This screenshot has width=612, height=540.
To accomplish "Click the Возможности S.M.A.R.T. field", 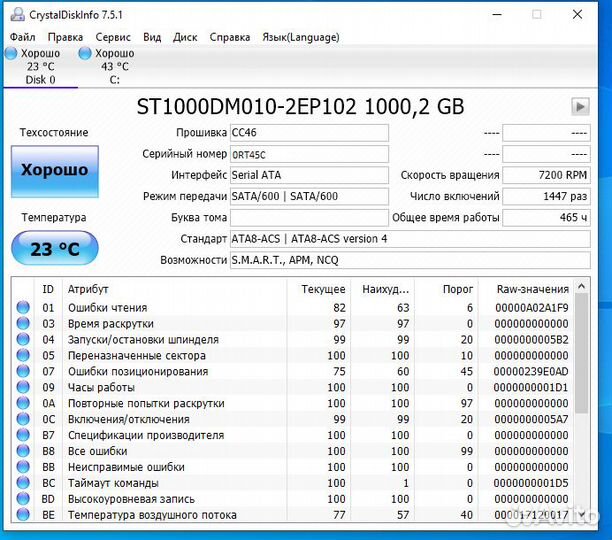I will point(410,260).
